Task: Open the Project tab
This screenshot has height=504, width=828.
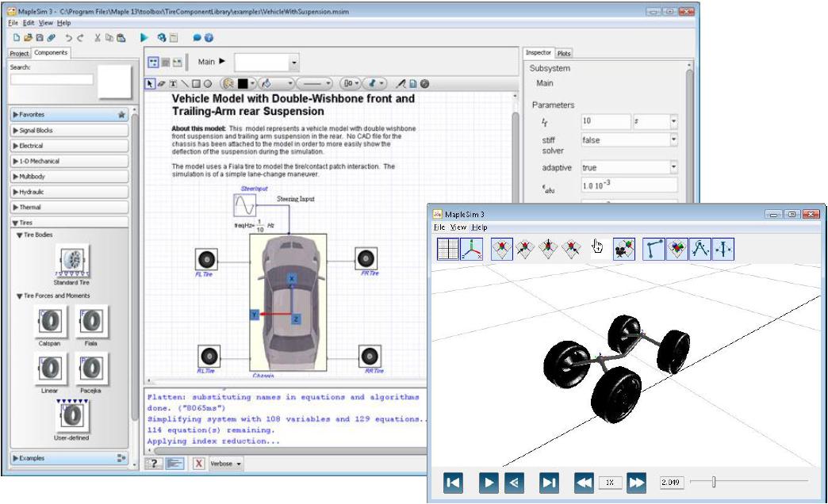Action: click(19, 53)
